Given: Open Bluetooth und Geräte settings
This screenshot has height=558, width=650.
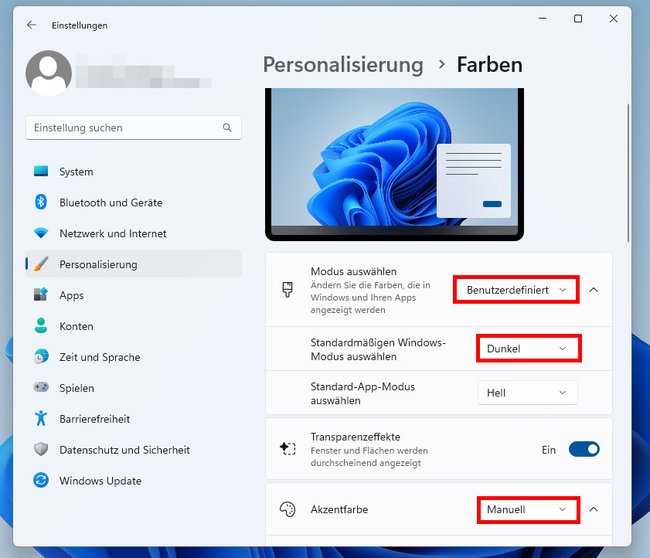Looking at the screenshot, I should pos(133,202).
